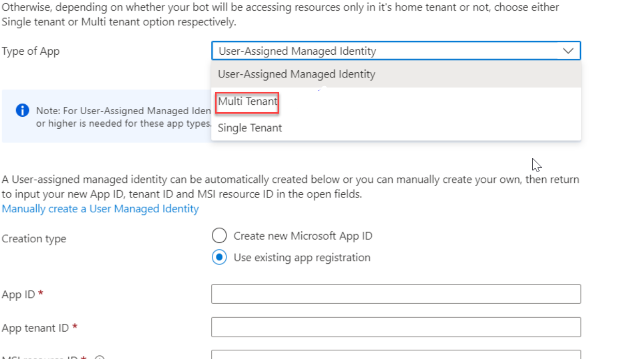The height and width of the screenshot is (359, 644).
Task: Click the currently selected dropdown value text
Action: click(296, 51)
